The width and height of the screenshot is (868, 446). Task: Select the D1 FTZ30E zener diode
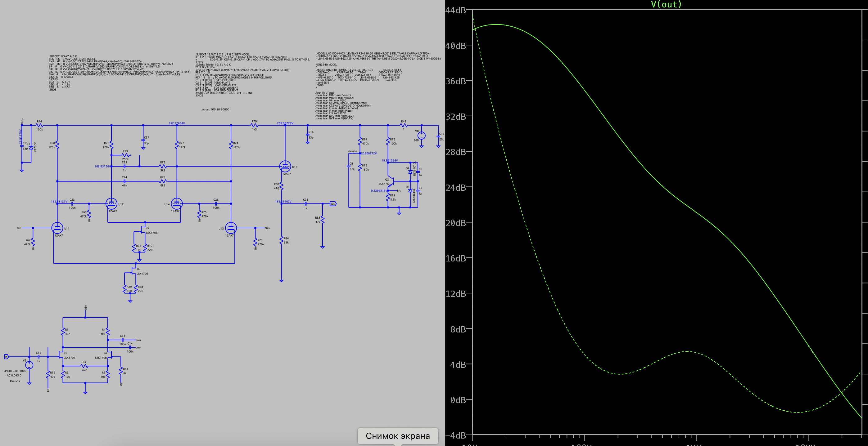(x=31, y=147)
